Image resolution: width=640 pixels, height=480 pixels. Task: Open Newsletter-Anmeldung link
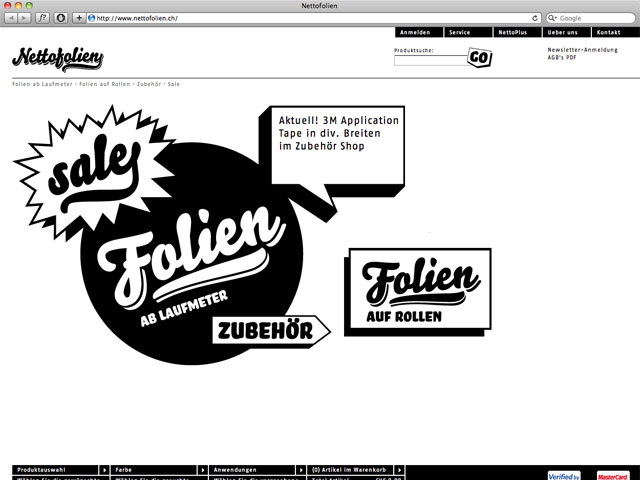point(582,50)
